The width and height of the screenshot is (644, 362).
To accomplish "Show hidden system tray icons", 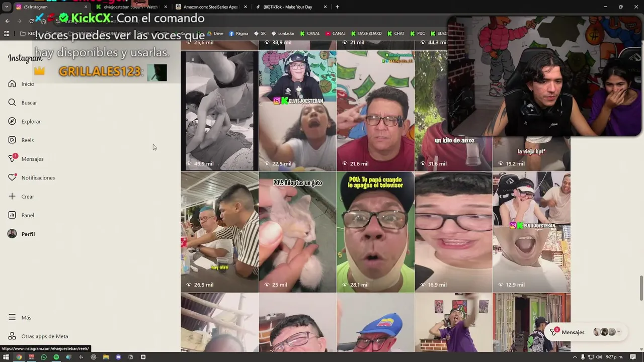I will tap(576, 357).
